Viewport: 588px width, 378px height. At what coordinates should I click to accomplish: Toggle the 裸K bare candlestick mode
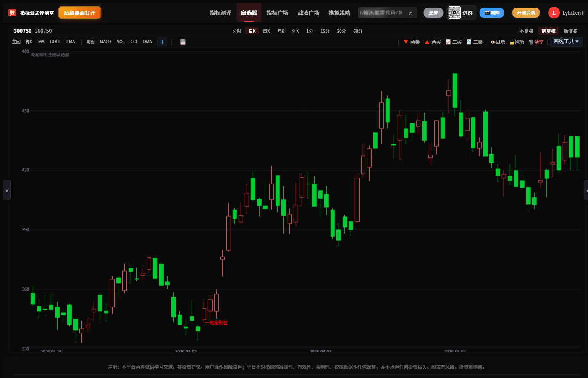pyautogui.click(x=29, y=42)
